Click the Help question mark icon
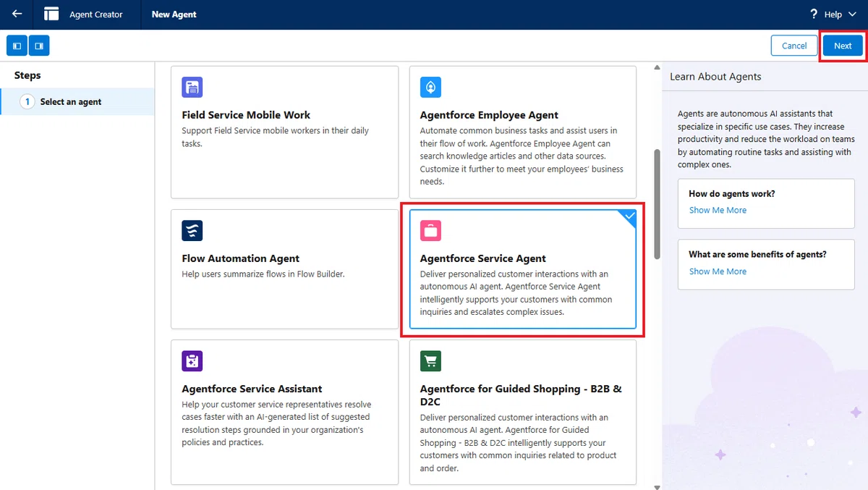 coord(814,14)
